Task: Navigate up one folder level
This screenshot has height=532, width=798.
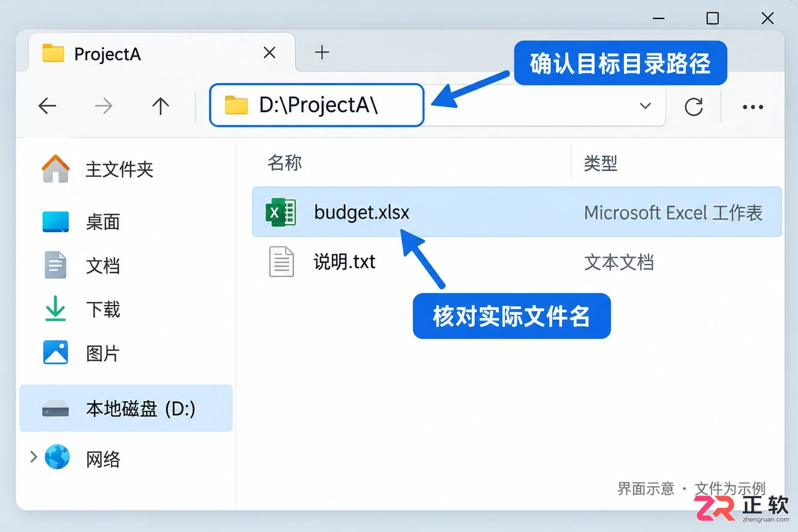Action: click(161, 105)
